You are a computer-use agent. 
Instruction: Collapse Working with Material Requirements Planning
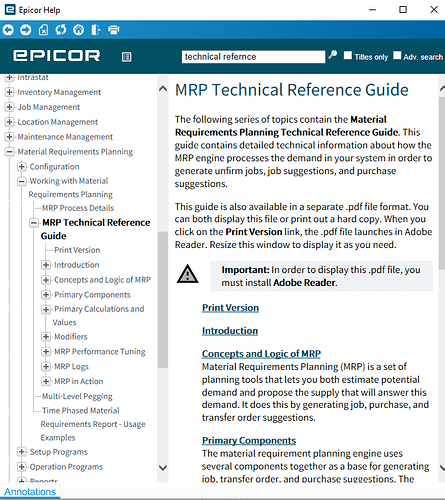[x=22, y=181]
